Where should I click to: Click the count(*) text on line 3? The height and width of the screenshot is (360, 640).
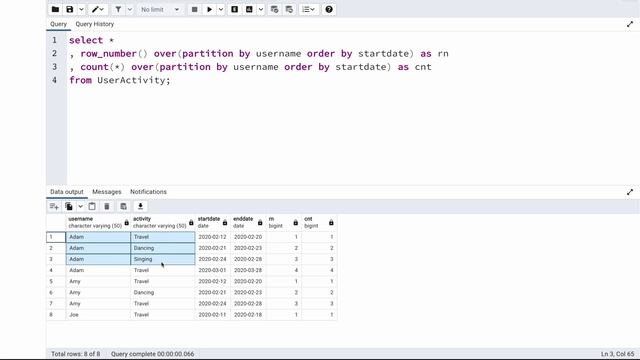(x=102, y=67)
